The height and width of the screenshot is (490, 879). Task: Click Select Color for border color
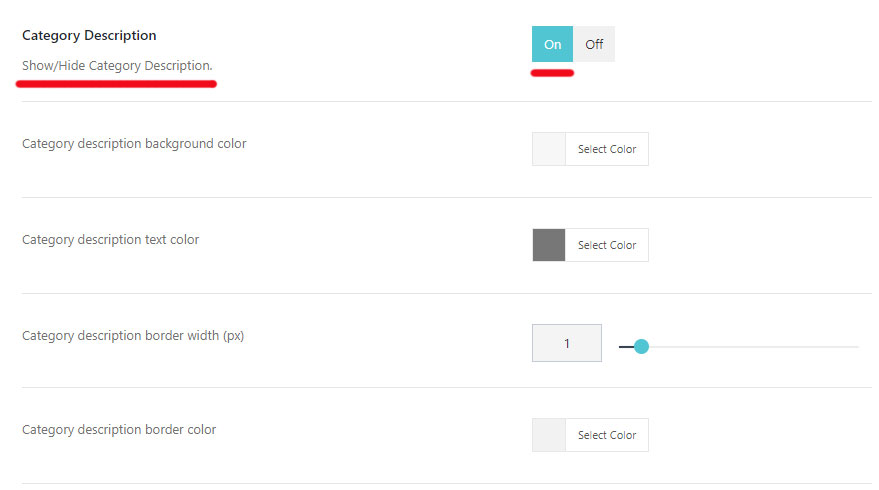pyautogui.click(x=607, y=435)
